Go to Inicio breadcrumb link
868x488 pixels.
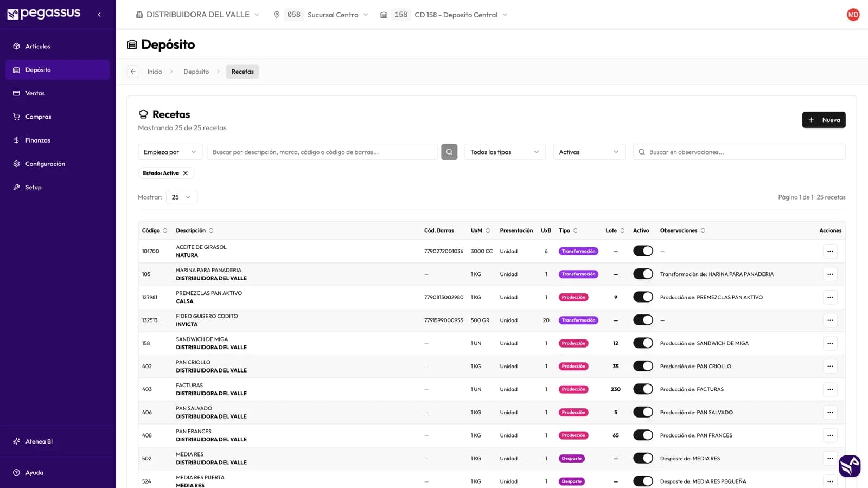[x=155, y=72]
